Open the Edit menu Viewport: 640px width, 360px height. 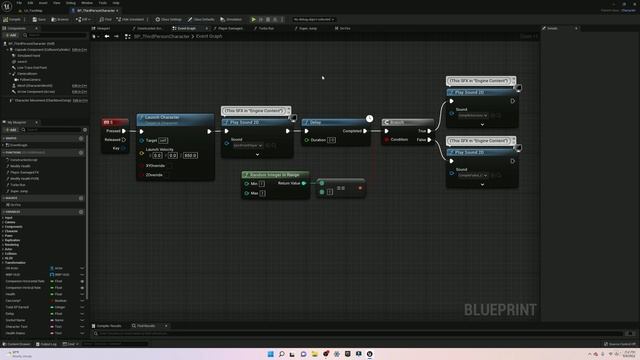30,3
